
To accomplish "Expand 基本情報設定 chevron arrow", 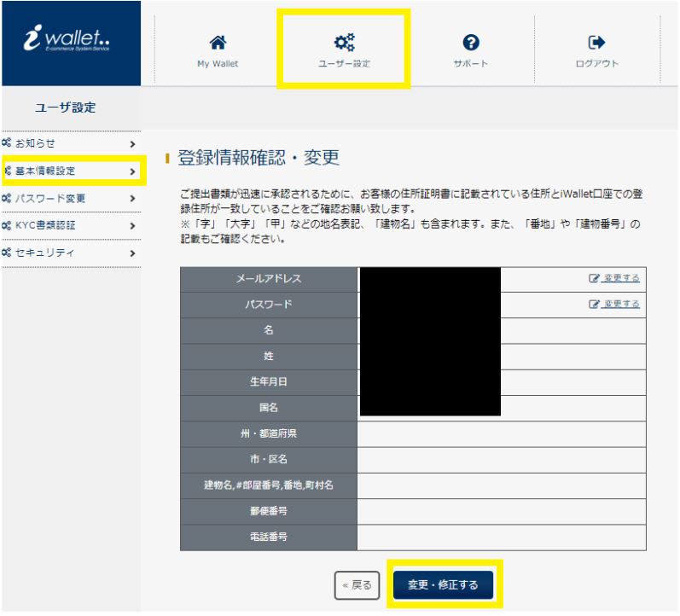I will 133,171.
